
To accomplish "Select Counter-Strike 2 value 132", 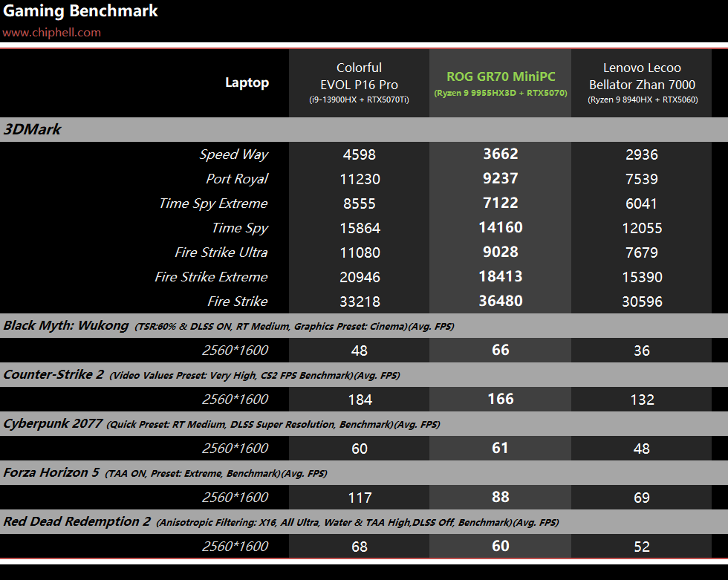I will point(642,400).
